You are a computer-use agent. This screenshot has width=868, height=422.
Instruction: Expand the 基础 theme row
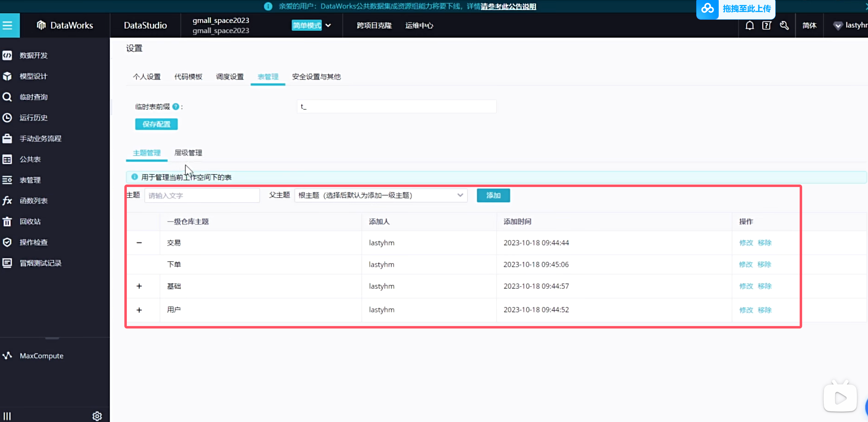pos(139,286)
